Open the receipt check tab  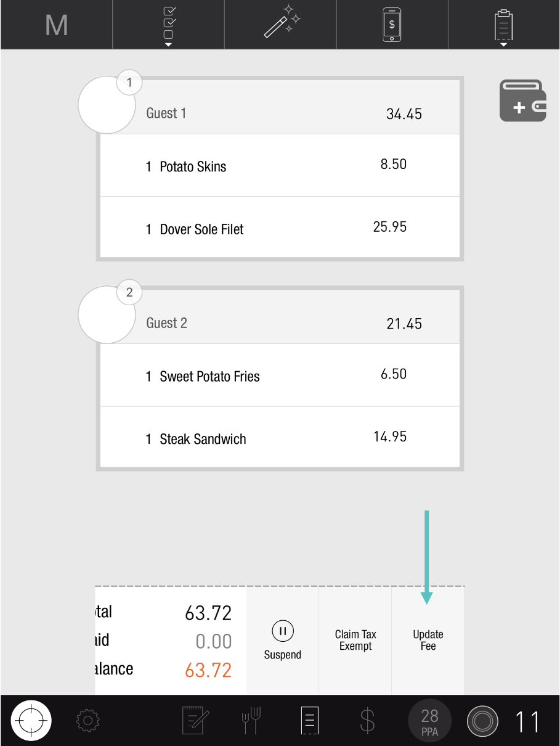(309, 720)
